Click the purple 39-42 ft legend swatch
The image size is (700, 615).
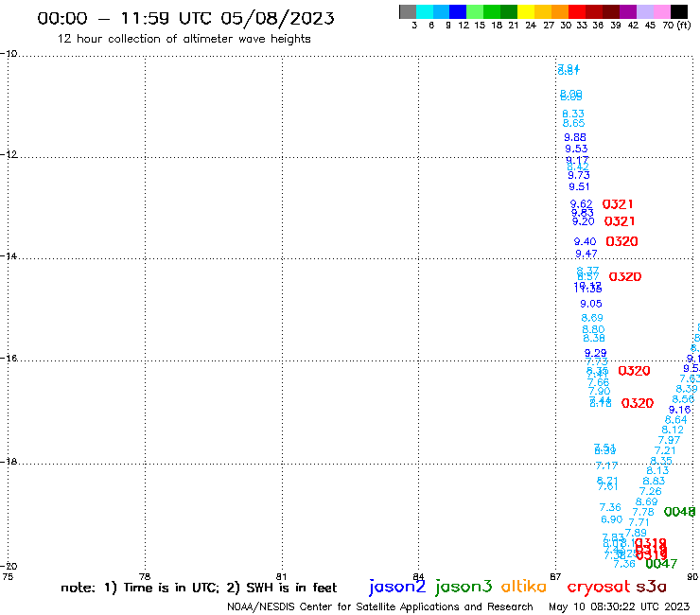coord(628,11)
